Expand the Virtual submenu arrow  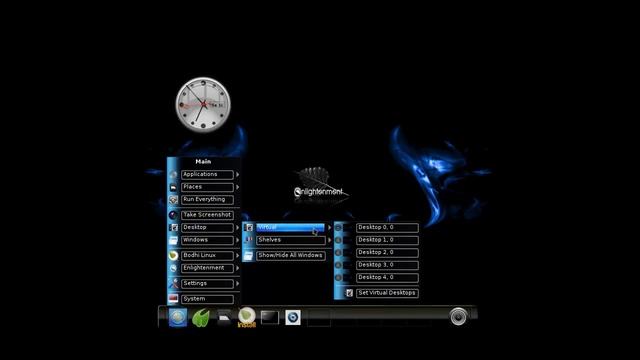click(x=329, y=228)
